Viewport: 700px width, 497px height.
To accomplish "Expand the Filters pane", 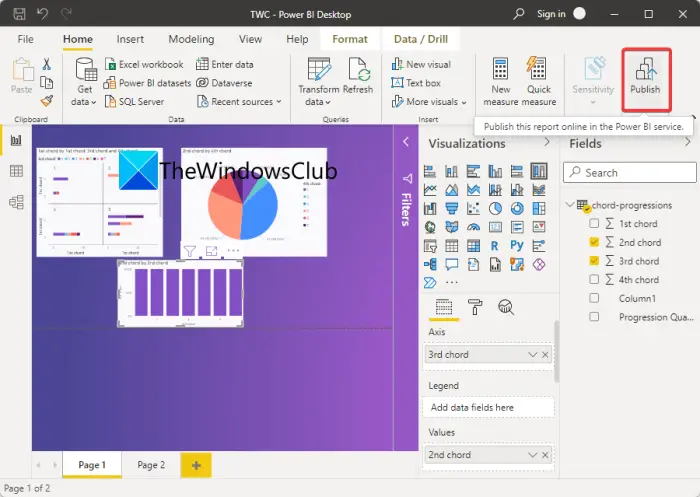I will 405,142.
